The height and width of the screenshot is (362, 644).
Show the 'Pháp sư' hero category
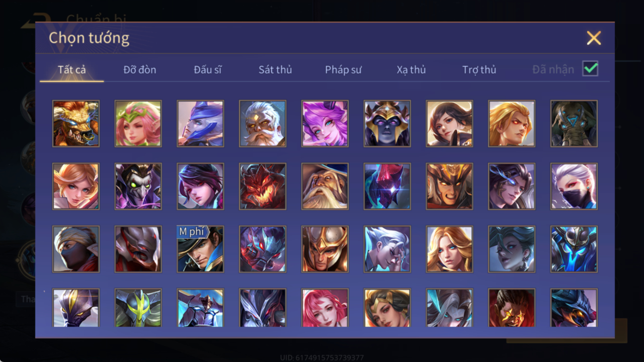pyautogui.click(x=343, y=70)
